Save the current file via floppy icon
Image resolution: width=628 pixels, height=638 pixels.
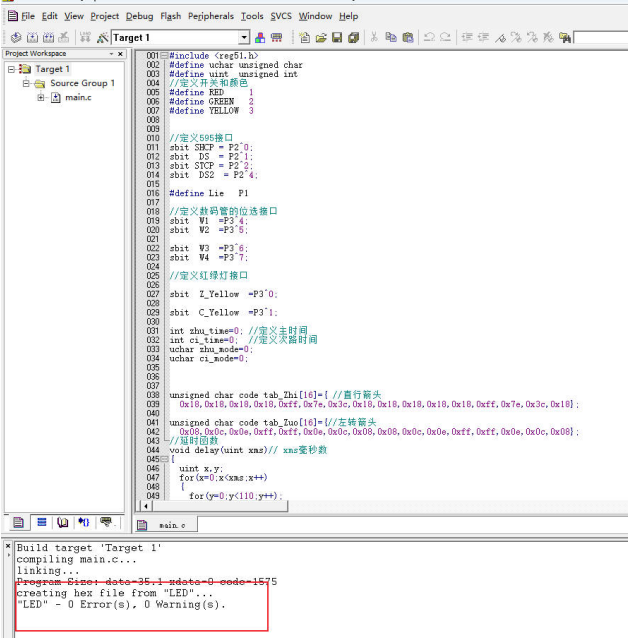(337, 38)
